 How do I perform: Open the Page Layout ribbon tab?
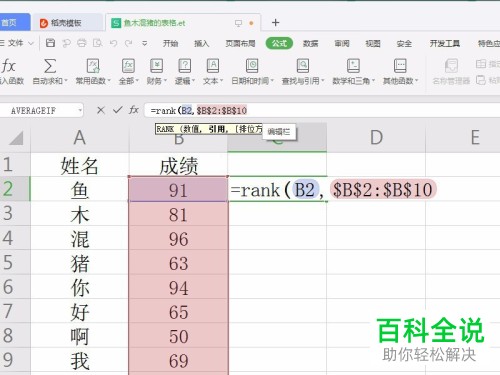(240, 43)
